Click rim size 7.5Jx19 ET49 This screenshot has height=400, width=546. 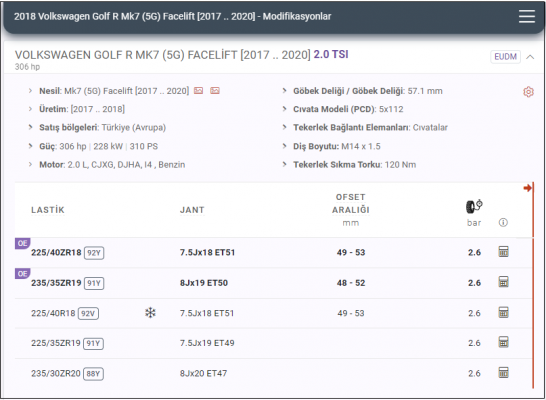pos(207,343)
